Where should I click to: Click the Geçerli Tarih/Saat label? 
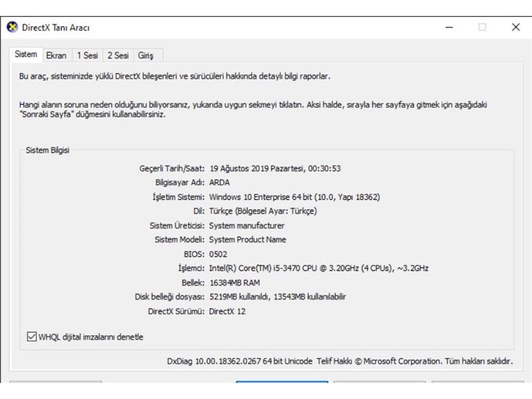point(172,168)
